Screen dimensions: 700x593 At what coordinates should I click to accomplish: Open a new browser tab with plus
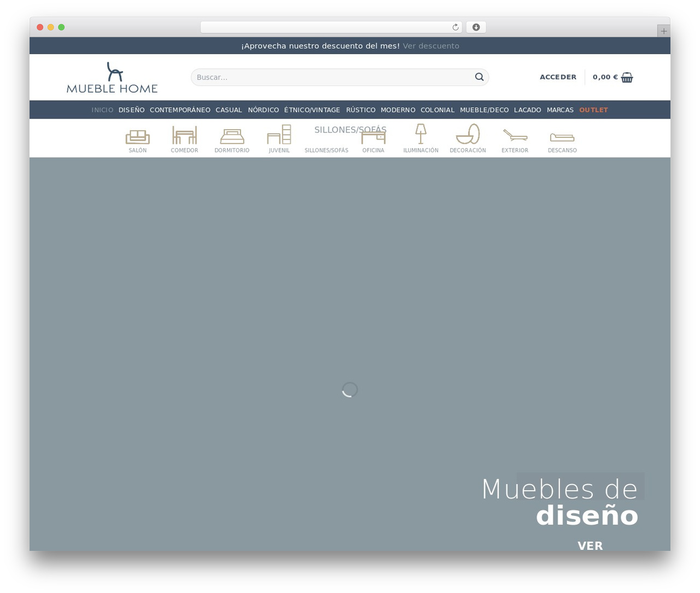(x=663, y=31)
